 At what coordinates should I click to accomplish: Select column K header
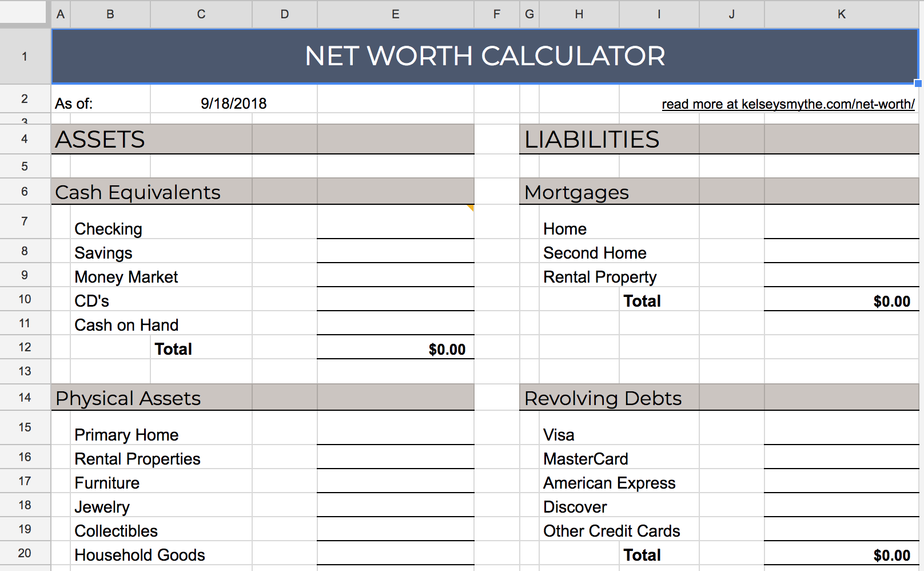click(841, 14)
